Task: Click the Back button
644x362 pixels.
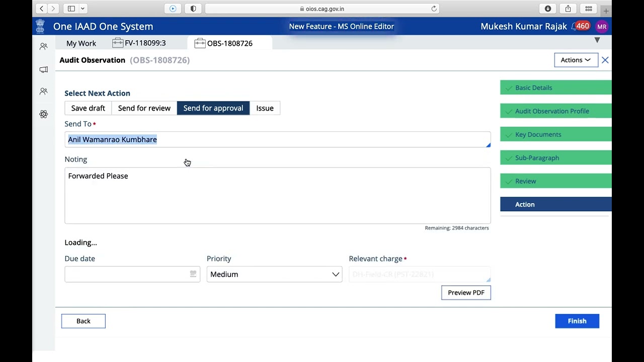Action: (x=84, y=321)
